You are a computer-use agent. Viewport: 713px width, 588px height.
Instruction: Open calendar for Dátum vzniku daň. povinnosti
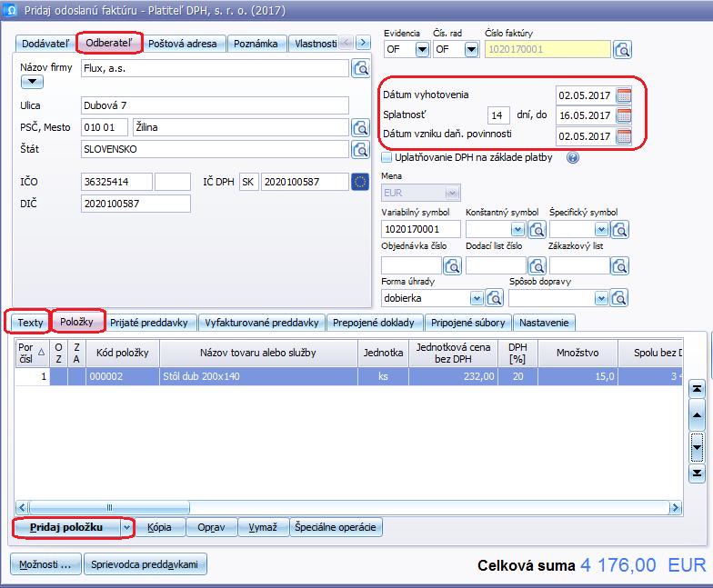point(624,136)
